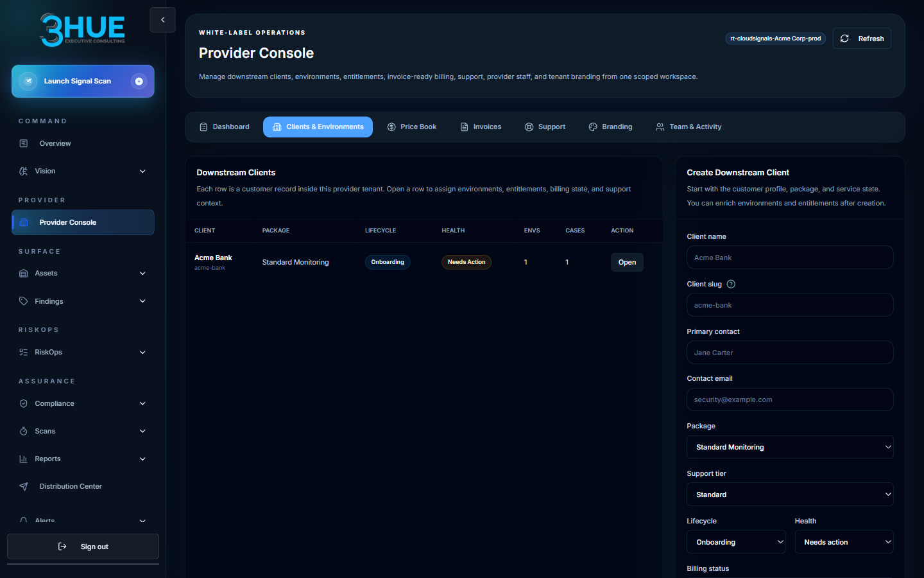Viewport: 924px width, 578px height.
Task: Open the Support tier dropdown
Action: [x=790, y=495]
